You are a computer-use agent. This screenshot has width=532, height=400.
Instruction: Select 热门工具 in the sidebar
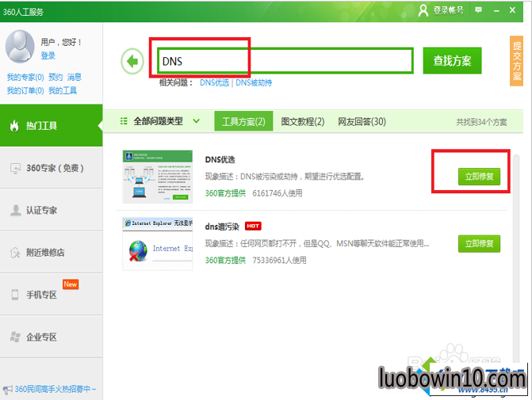coord(52,125)
